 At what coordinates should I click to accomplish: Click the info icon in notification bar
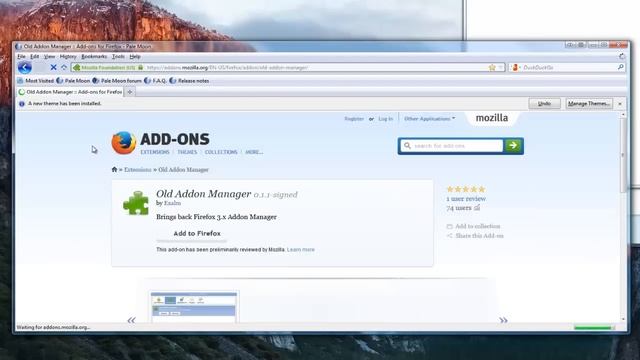pyautogui.click(x=22, y=104)
